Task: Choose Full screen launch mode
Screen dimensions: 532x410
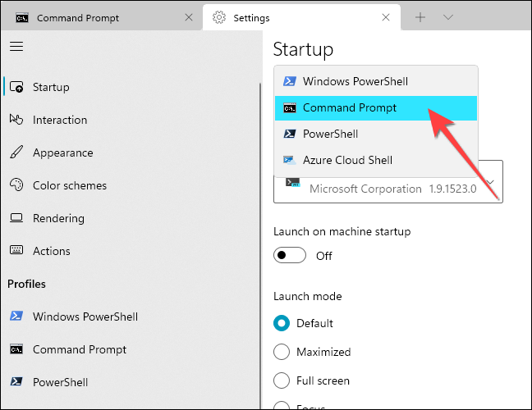Action: [282, 380]
